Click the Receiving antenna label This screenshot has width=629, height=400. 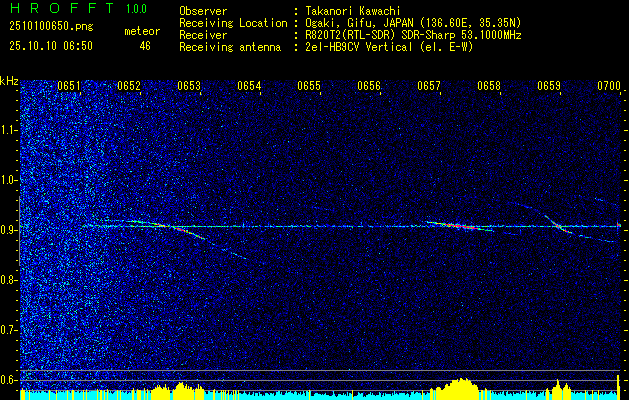pyautogui.click(x=230, y=47)
